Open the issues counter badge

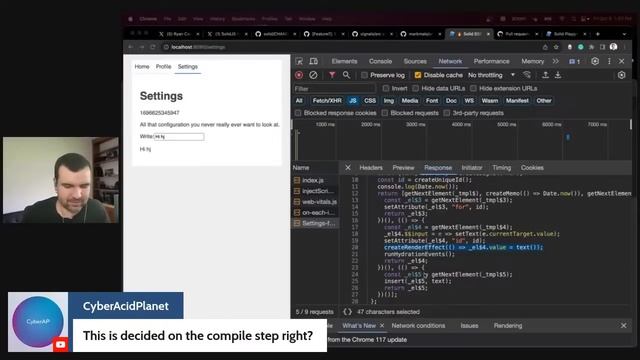point(574,61)
